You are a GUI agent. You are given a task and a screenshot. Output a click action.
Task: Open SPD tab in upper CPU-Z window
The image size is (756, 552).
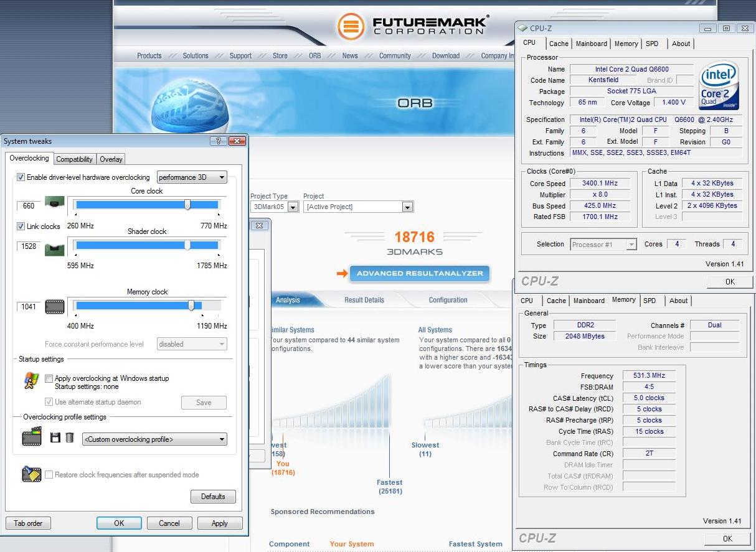click(x=652, y=44)
